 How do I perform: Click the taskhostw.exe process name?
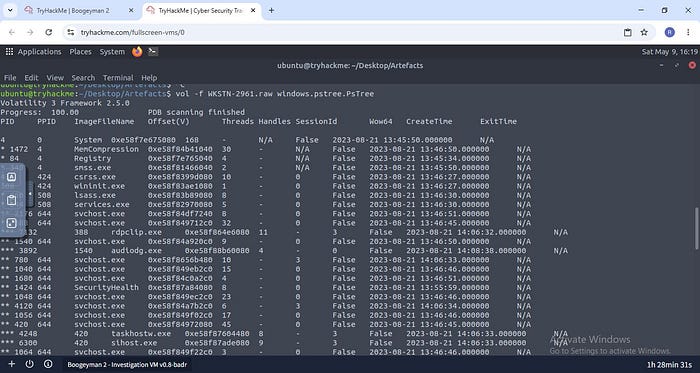[141, 334]
